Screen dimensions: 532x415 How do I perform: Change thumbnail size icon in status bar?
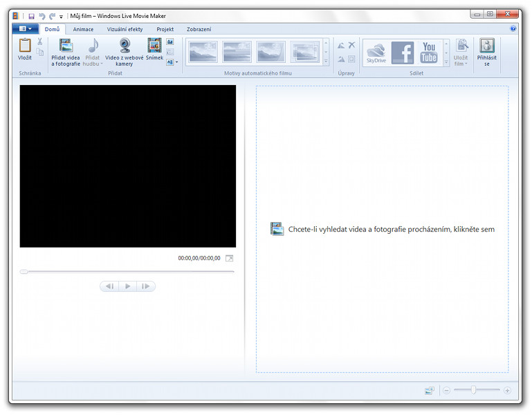click(x=430, y=391)
